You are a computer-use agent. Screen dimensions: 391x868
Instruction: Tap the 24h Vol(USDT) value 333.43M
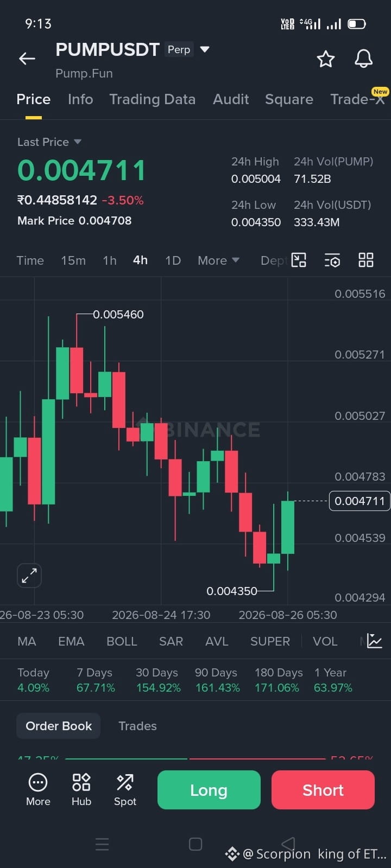click(317, 222)
